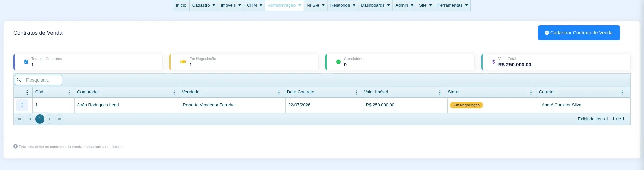Go to the last page arrow
The height and width of the screenshot is (170, 644).
(59, 119)
